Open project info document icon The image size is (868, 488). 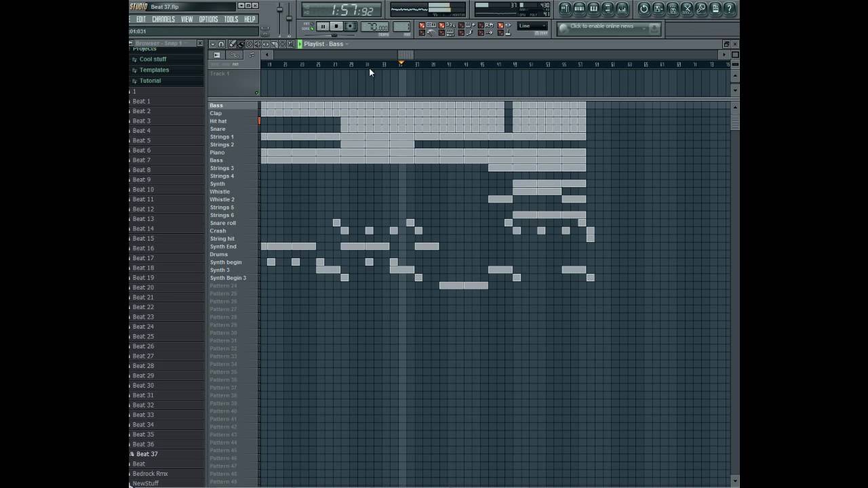pyautogui.click(x=715, y=9)
